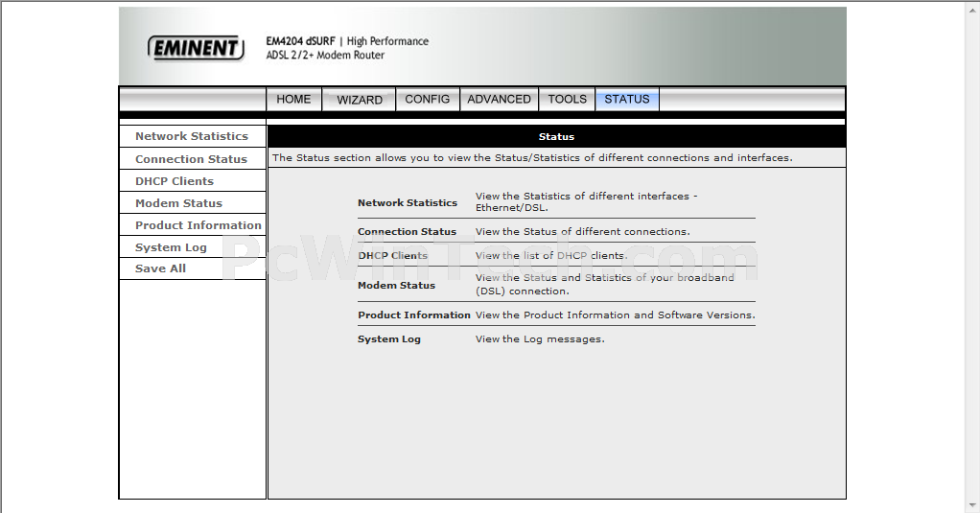Screen dimensions: 980x513
Task: Click System Log in the main table
Action: (388, 339)
